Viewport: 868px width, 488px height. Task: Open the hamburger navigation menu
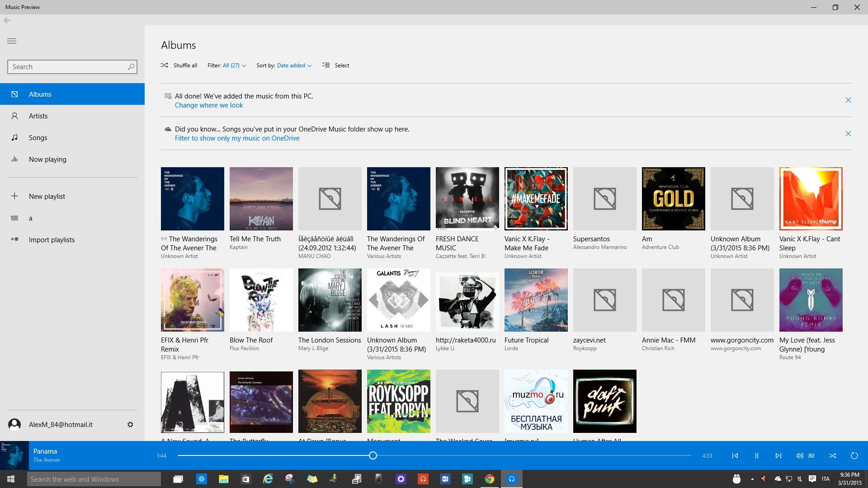click(12, 41)
